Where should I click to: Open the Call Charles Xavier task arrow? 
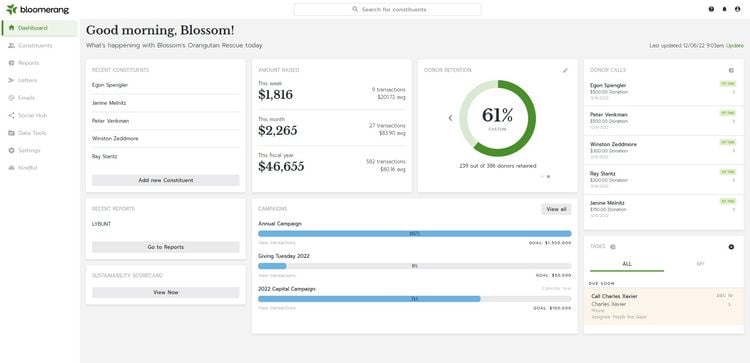(729, 304)
